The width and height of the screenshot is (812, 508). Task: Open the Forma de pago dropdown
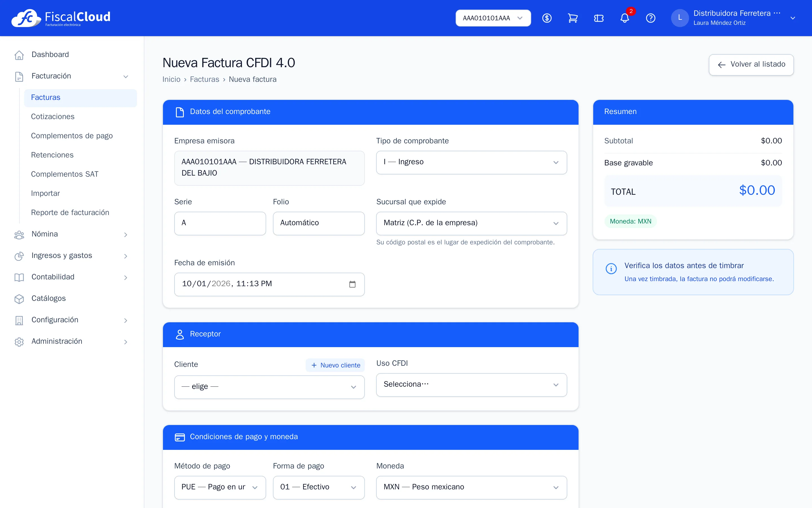318,487
